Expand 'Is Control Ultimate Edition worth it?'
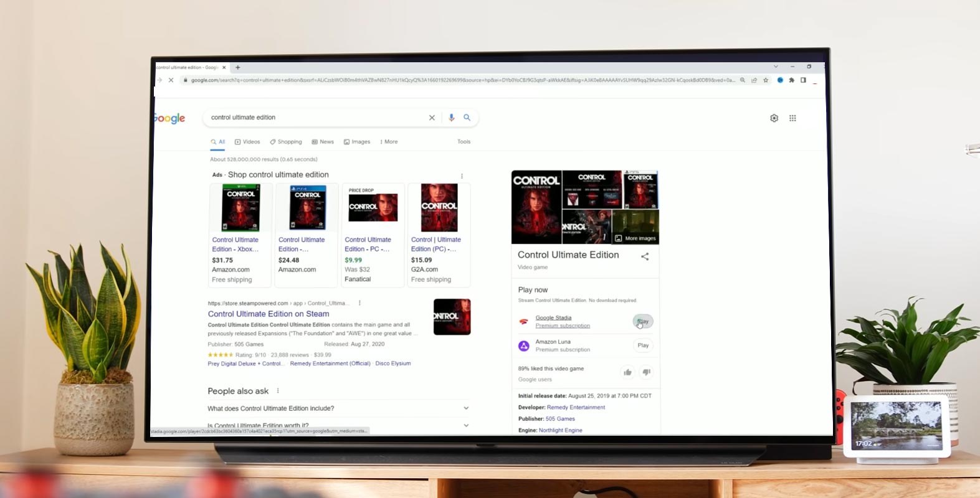 pos(466,426)
